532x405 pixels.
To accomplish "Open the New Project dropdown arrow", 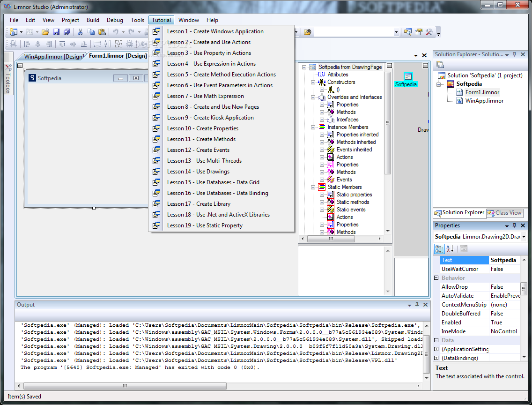I will (21, 32).
